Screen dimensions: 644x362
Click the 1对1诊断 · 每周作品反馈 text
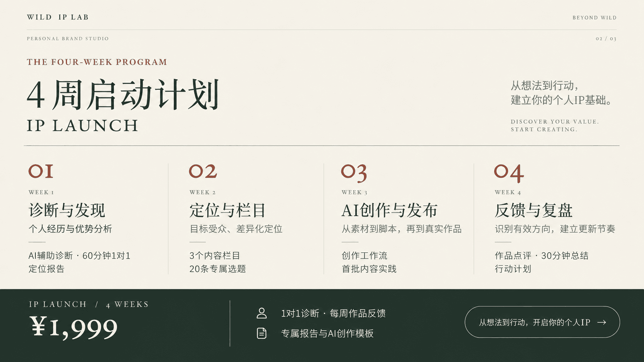tap(333, 314)
